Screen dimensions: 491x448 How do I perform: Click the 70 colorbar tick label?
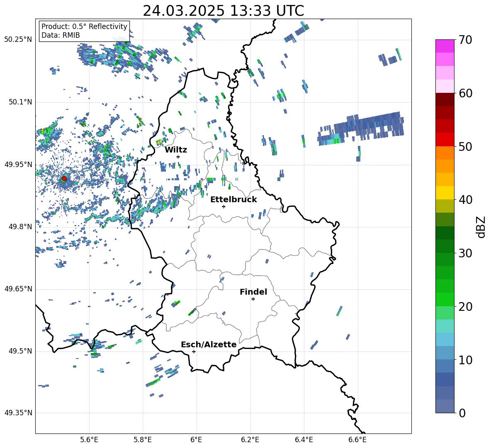pyautogui.click(x=465, y=40)
